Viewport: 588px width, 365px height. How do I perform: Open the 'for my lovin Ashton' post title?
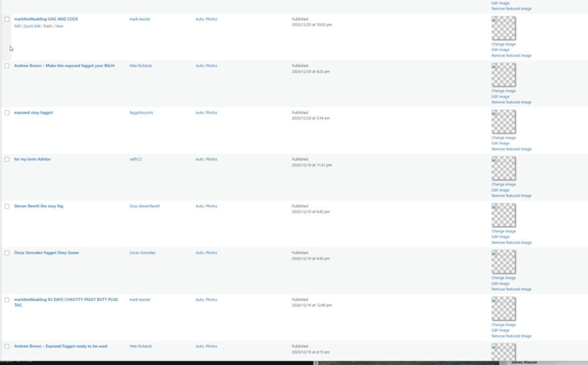(32, 159)
